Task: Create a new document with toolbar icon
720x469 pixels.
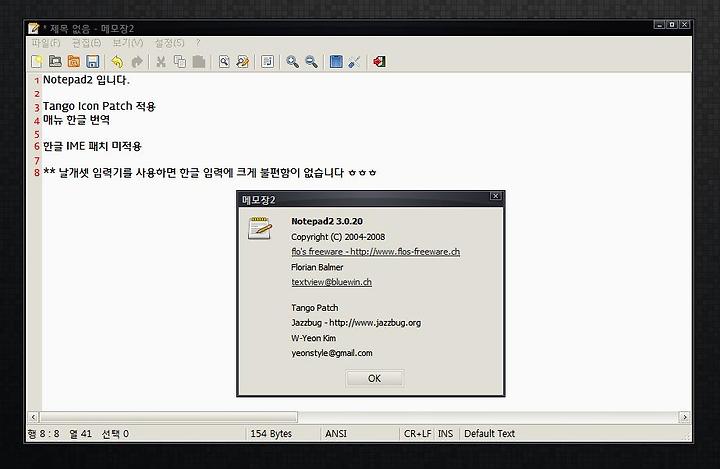Action: pos(36,62)
